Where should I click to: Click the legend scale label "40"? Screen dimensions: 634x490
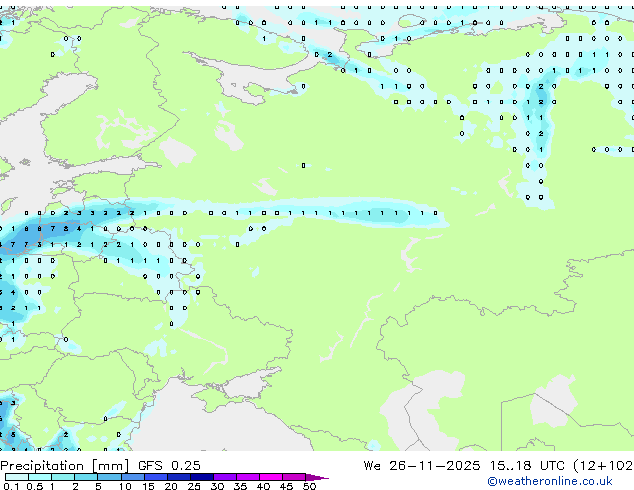click(263, 486)
